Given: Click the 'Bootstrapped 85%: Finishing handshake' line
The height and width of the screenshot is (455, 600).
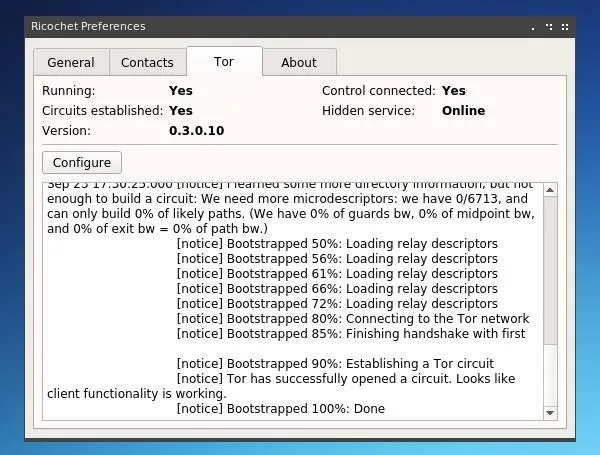Looking at the screenshot, I should click(x=351, y=334).
